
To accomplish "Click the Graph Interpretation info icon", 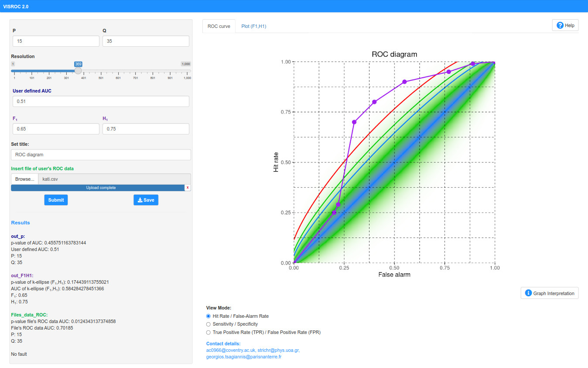I will point(528,293).
